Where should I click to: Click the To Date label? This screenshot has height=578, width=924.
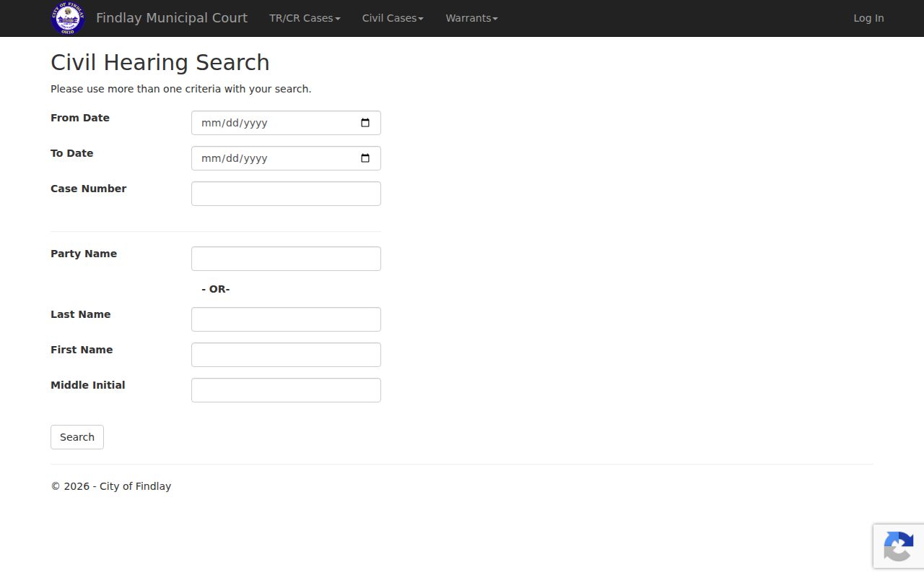72,153
